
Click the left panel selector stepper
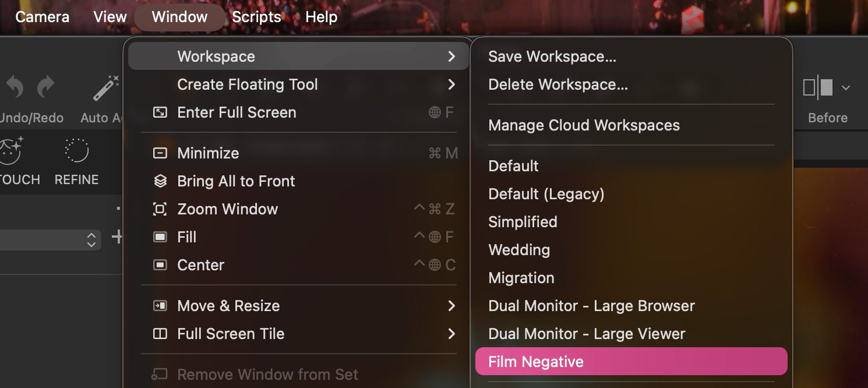pyautogui.click(x=91, y=239)
